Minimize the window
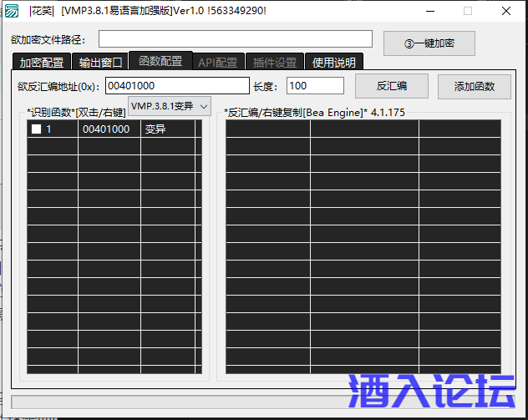The width and height of the screenshot is (528, 420). tap(429, 11)
